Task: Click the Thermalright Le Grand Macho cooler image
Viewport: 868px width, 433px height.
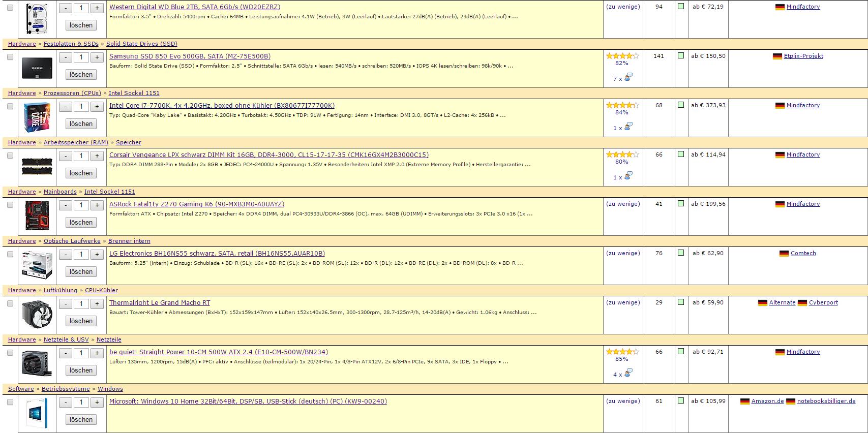Action: tap(37, 314)
